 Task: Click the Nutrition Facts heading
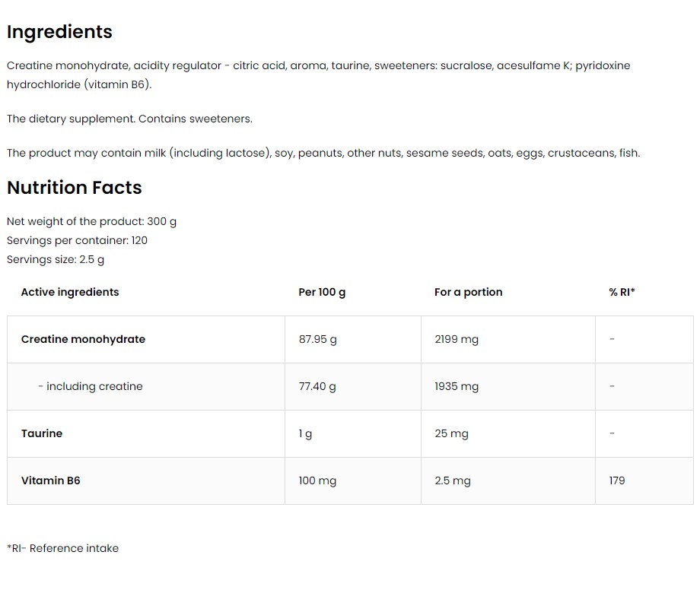point(74,188)
